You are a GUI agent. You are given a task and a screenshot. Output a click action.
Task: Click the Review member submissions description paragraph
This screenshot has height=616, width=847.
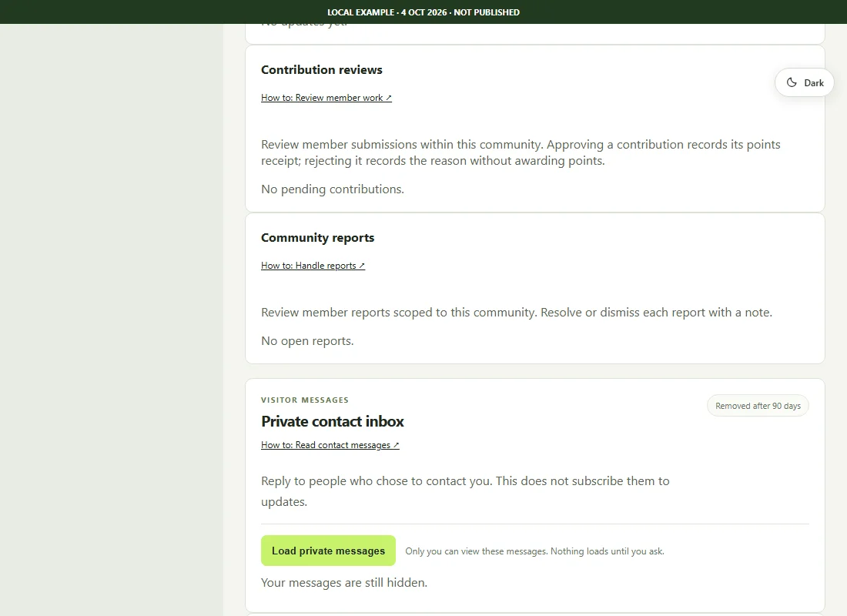point(521,152)
